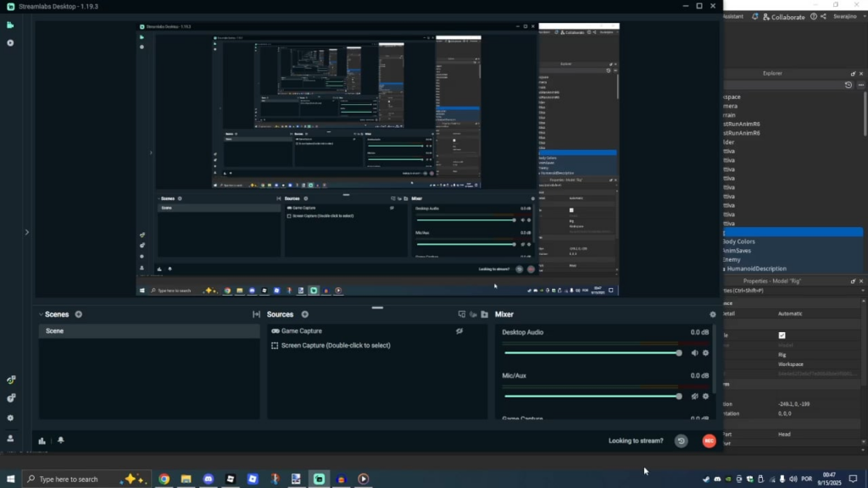This screenshot has height=488, width=868.
Task: Open system volume icon in tray
Action: [793, 480]
